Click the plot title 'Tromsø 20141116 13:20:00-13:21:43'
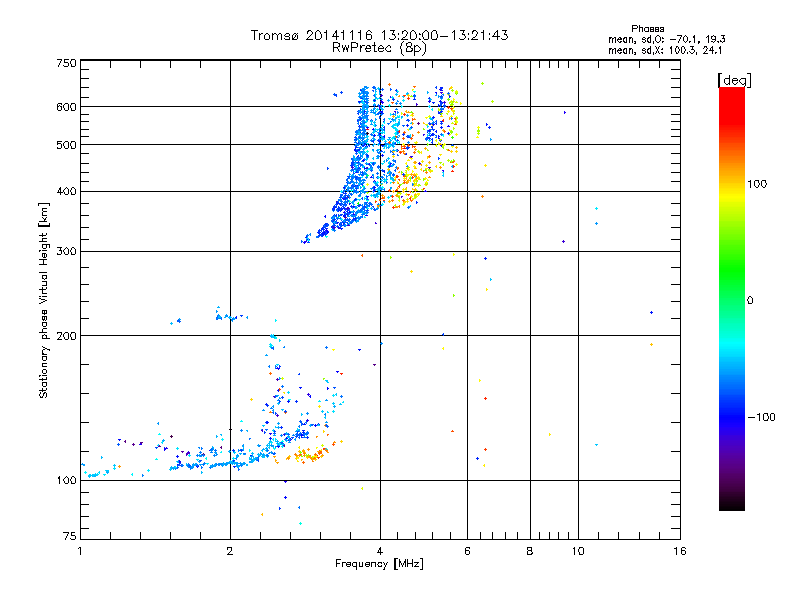 [380, 35]
